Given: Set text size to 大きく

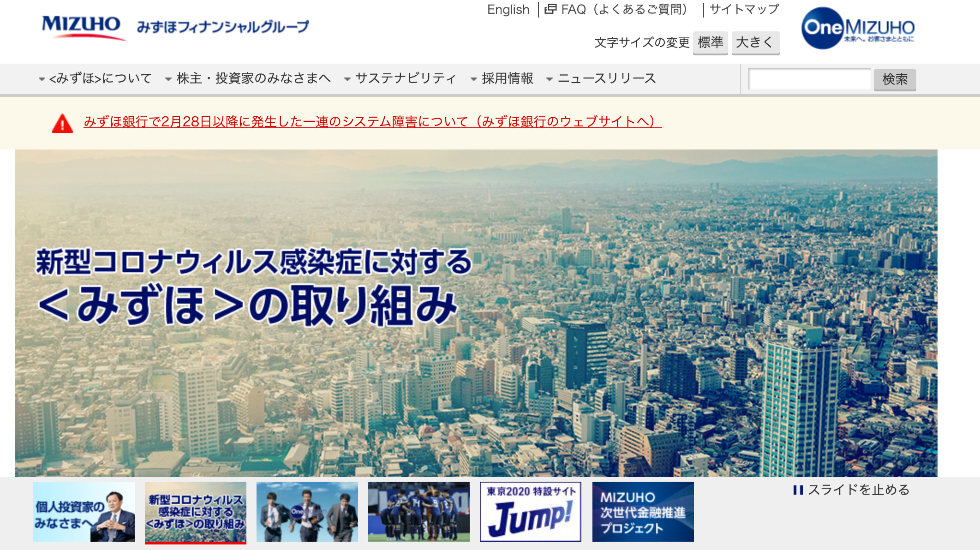Looking at the screenshot, I should [755, 43].
